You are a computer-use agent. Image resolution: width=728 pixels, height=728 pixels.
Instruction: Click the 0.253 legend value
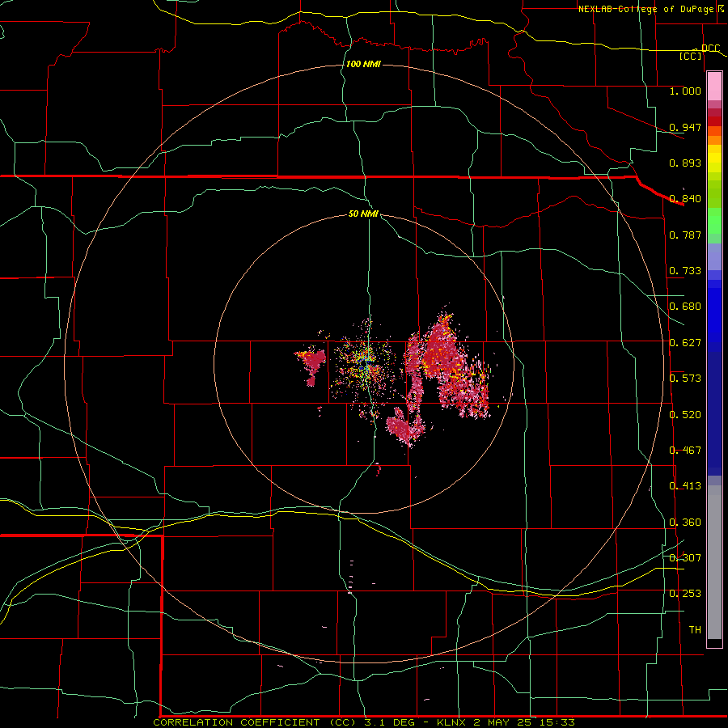point(685,594)
